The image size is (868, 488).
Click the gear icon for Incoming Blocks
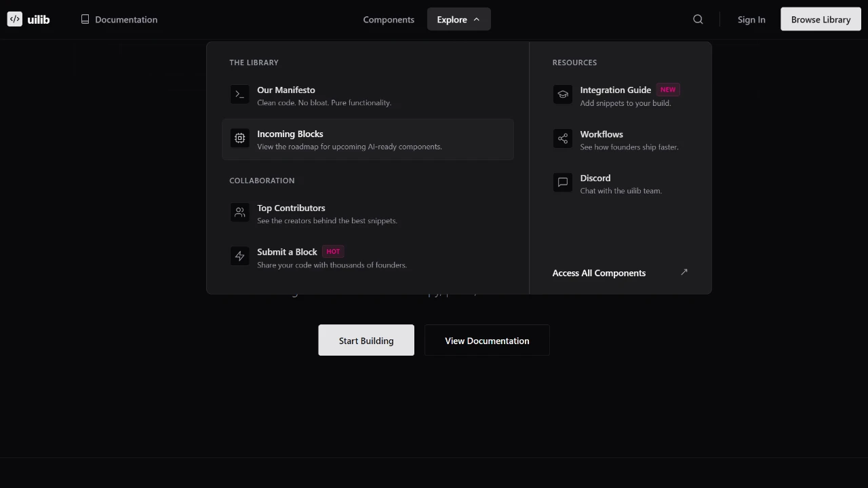pyautogui.click(x=239, y=138)
